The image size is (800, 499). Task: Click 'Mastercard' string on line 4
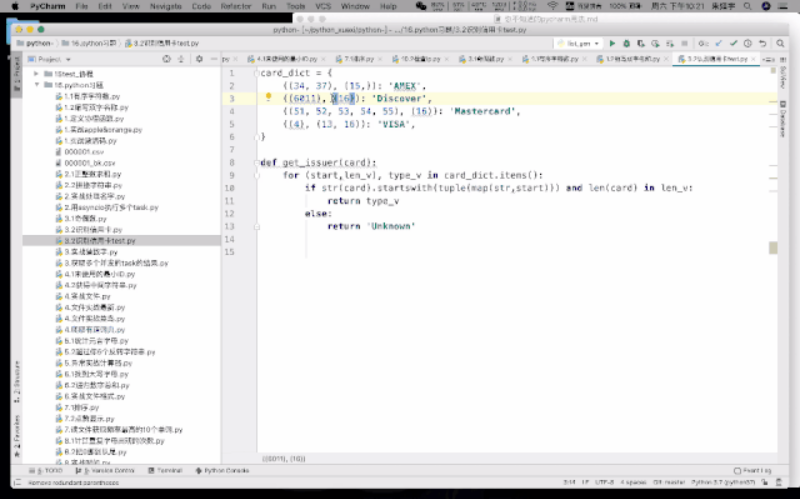[x=483, y=111]
